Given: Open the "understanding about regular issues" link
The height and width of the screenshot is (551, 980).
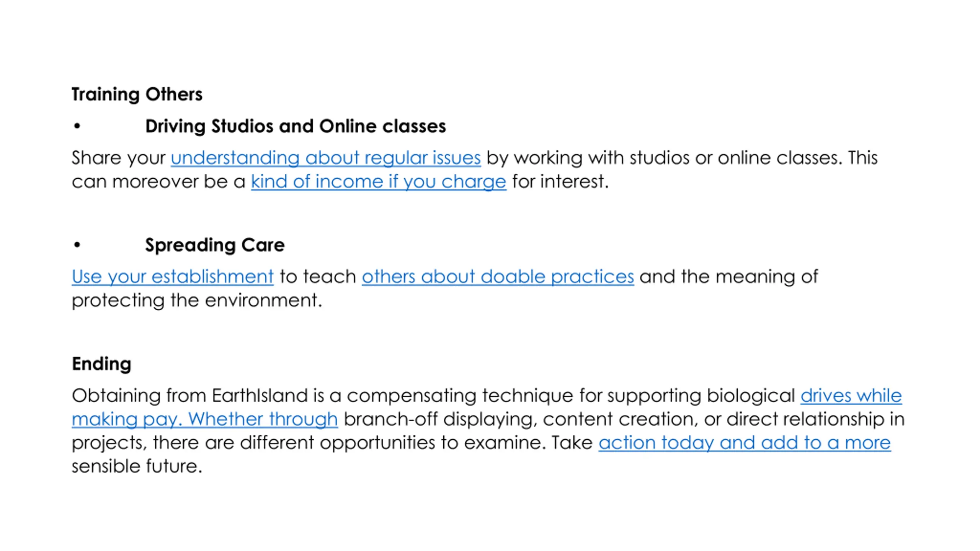Looking at the screenshot, I should pyautogui.click(x=325, y=158).
